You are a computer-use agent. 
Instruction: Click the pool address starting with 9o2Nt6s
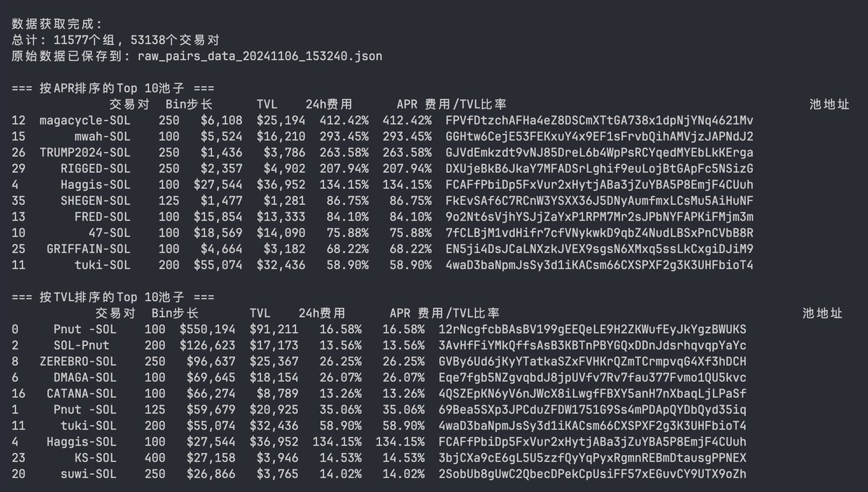(x=600, y=216)
